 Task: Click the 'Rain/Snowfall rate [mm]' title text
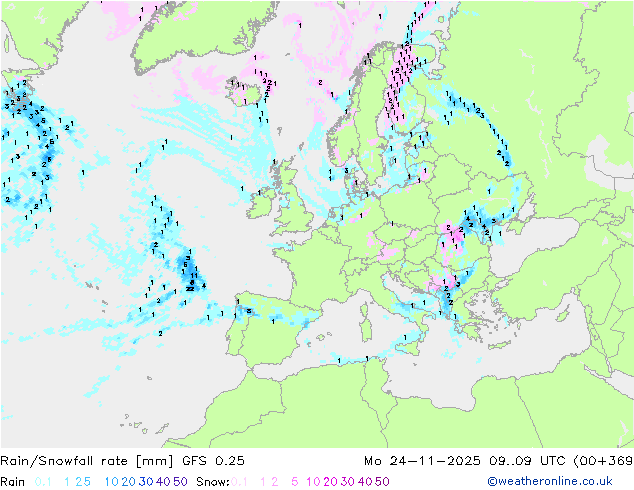point(87,461)
